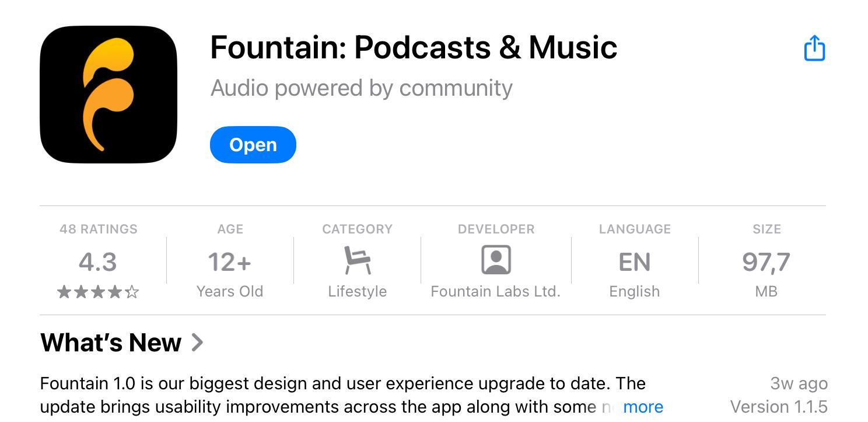Viewport: 868px width, 422px height.
Task: Tap the share icon
Action: coord(814,48)
